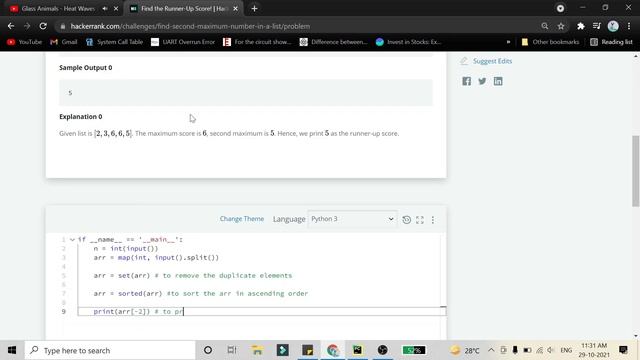Open Sticky Notes icon on taskbar

tap(307, 350)
